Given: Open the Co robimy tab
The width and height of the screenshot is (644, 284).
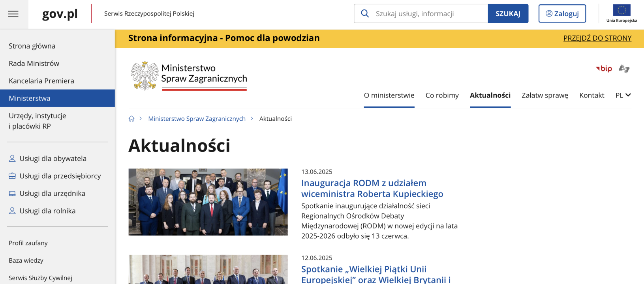Looking at the screenshot, I should [442, 95].
